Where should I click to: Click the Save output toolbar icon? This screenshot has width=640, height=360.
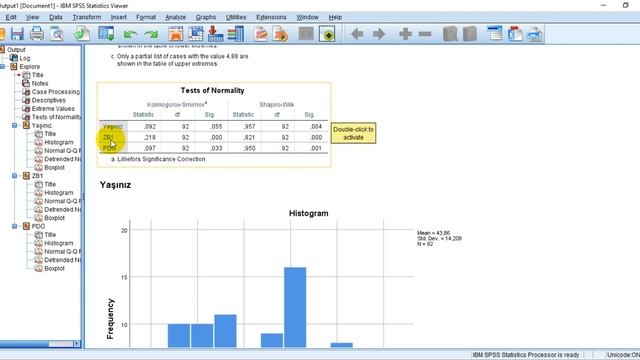click(x=17, y=34)
